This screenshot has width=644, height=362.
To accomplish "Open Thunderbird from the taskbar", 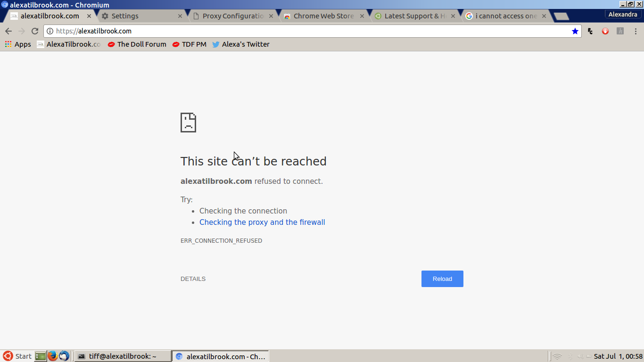I will 64,356.
